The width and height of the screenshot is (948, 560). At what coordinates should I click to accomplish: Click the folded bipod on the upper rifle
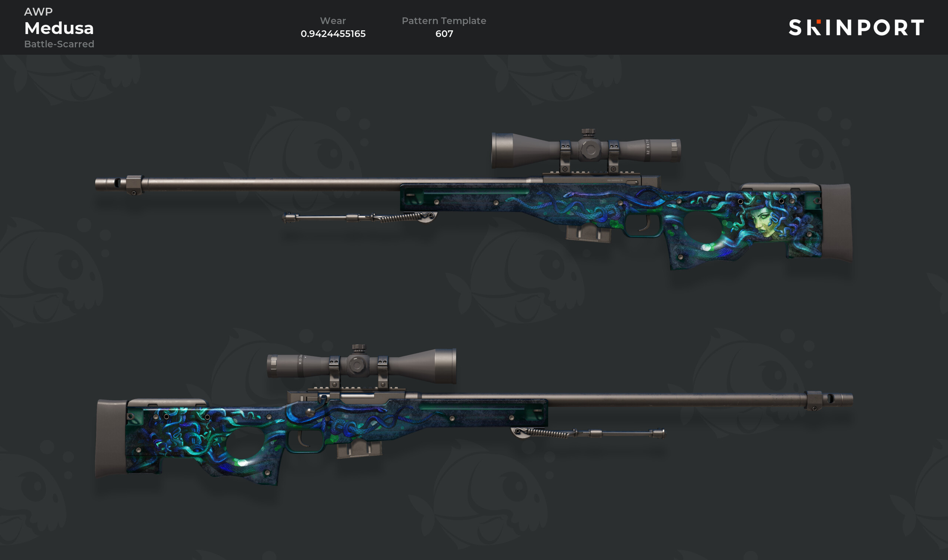coord(360,217)
